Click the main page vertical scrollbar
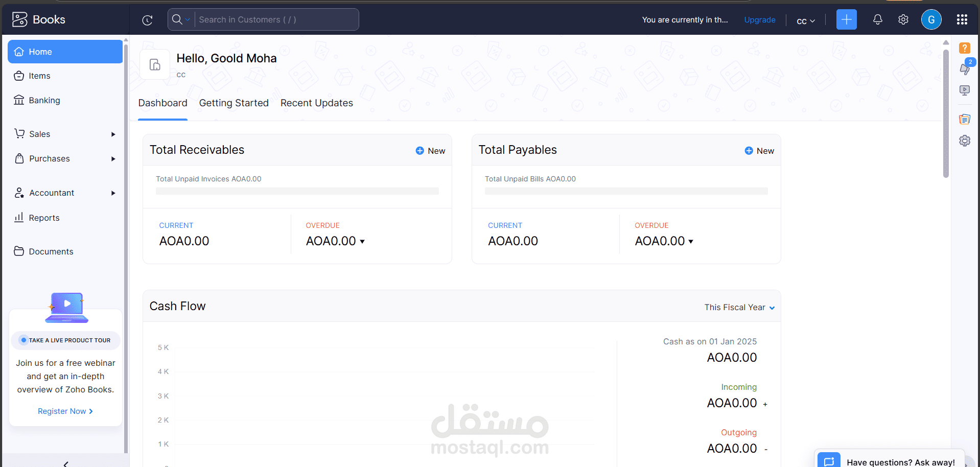 point(946,113)
